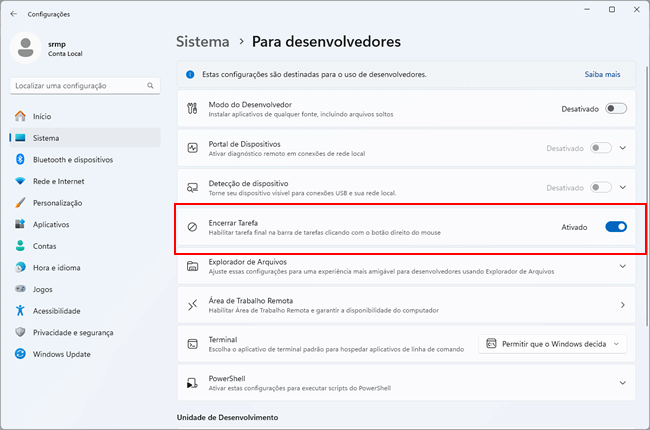Click the Windows Update sync icon
650x430 pixels.
tap(20, 354)
